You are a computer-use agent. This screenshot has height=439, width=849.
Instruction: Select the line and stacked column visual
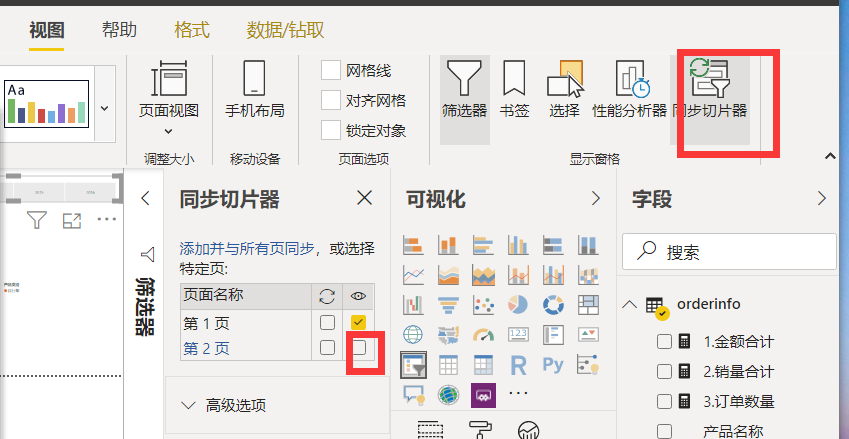tap(518, 275)
